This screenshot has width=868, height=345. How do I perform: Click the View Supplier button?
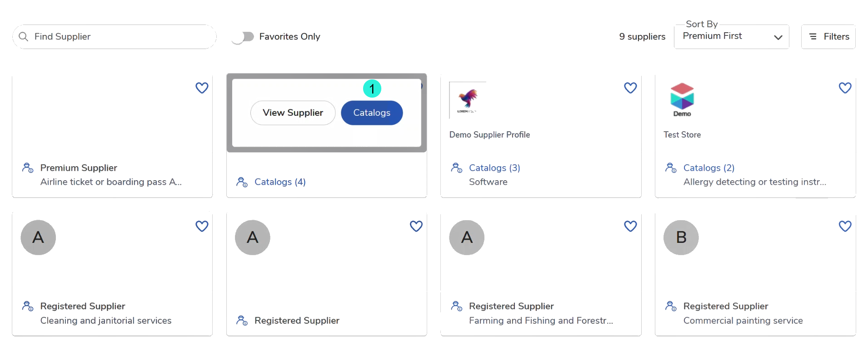[x=293, y=113]
